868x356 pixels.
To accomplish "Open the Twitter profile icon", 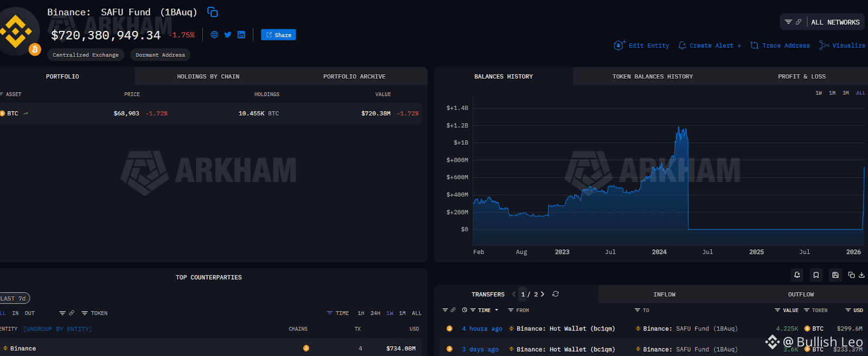I will [228, 35].
